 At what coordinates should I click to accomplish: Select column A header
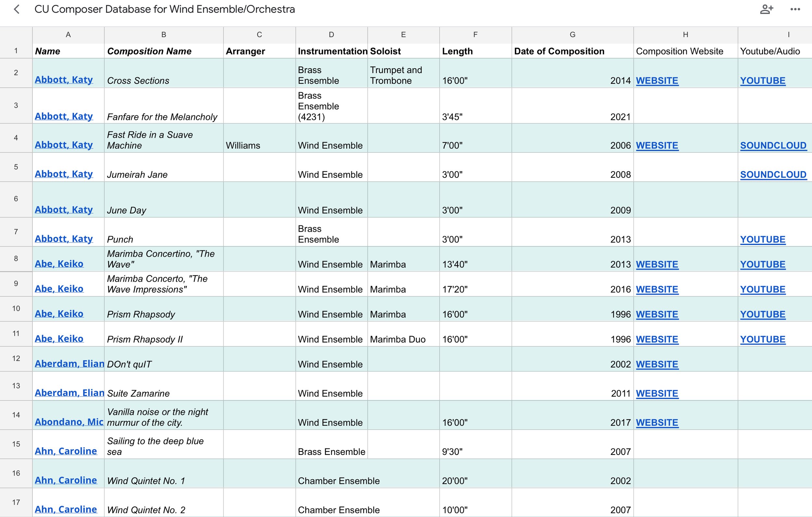(68, 35)
